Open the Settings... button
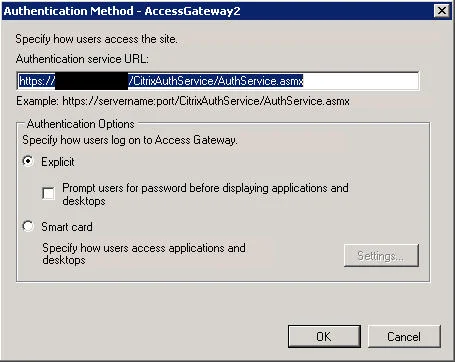This screenshot has height=362, width=455. (381, 256)
